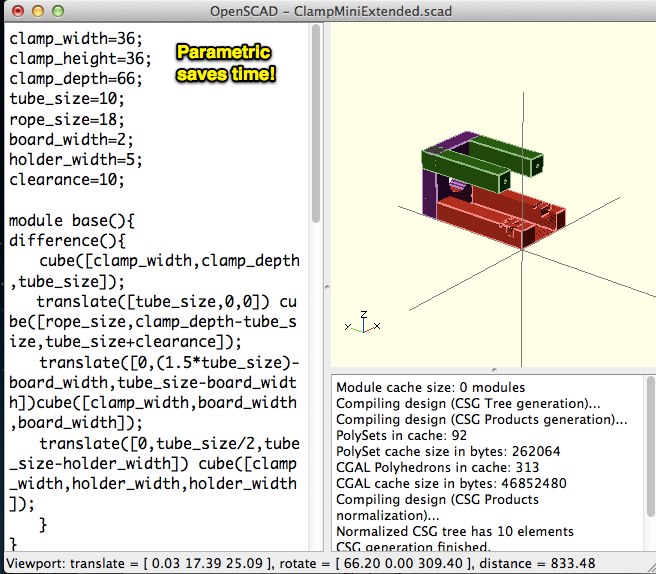Screen dimensions: 656x574
Task: Click 'Compiling design (CSG Tree generation)...' line
Action: click(x=468, y=404)
